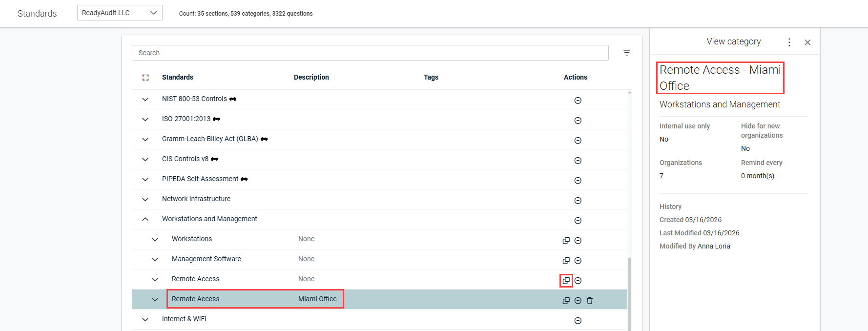Click the circle-minus icon for NIST 800-53 Controls
This screenshot has height=331, width=868.
pyautogui.click(x=578, y=101)
